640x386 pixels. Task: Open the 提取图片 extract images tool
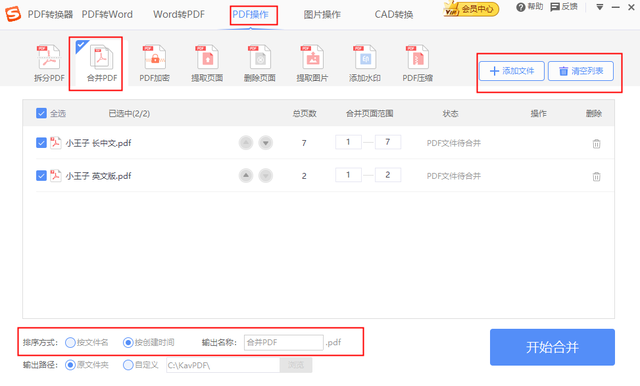[312, 63]
